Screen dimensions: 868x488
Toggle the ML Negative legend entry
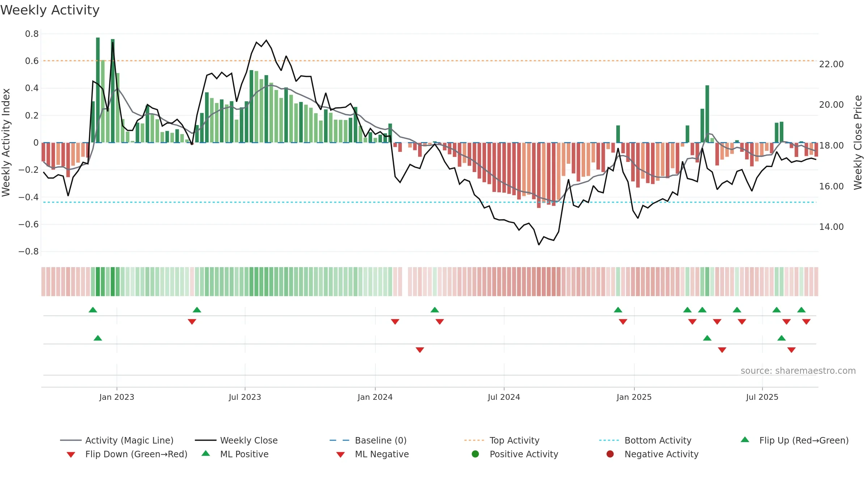tap(373, 454)
